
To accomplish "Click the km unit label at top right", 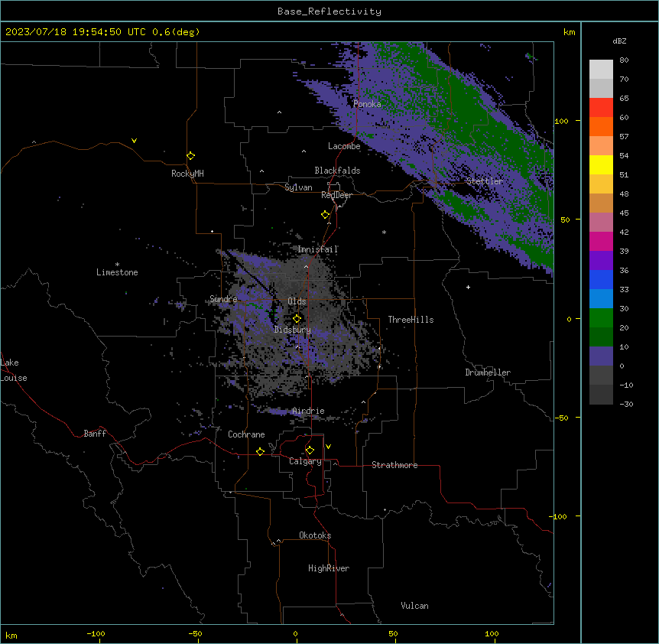I will coord(570,32).
